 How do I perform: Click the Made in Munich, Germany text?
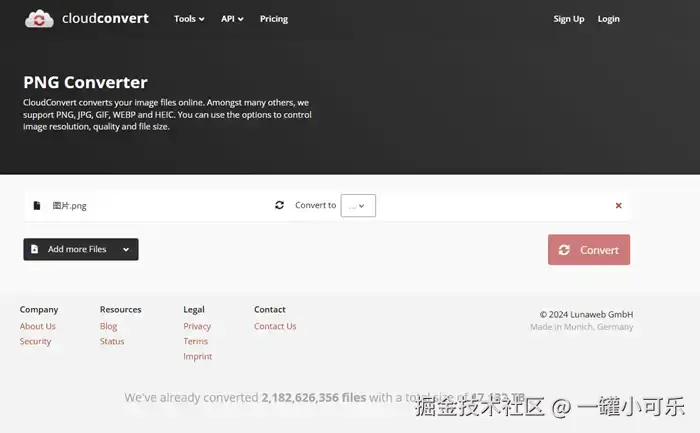point(582,327)
